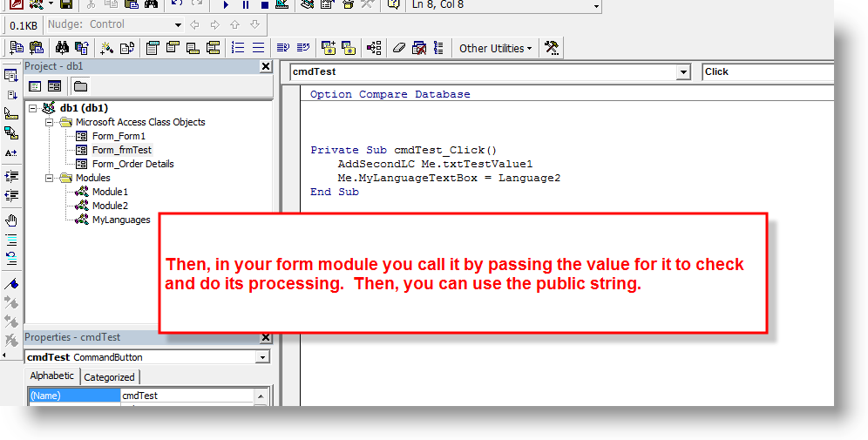
Task: Click the Reset (stop) button
Action: tap(263, 4)
